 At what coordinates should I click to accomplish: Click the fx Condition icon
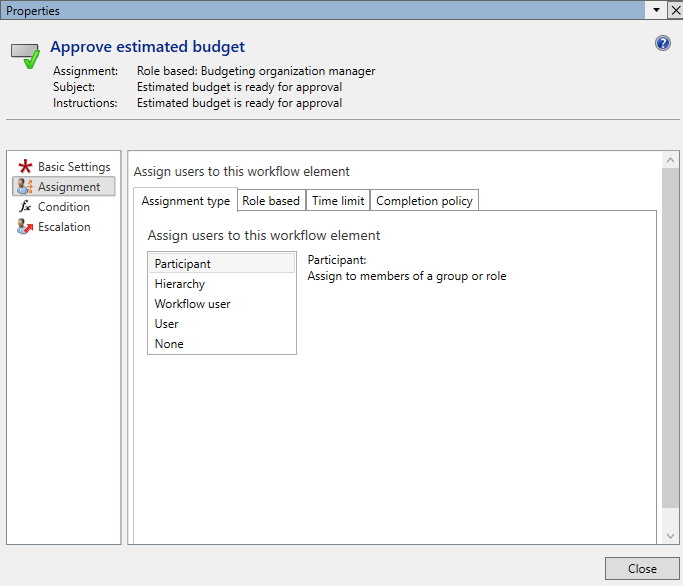pyautogui.click(x=25, y=207)
